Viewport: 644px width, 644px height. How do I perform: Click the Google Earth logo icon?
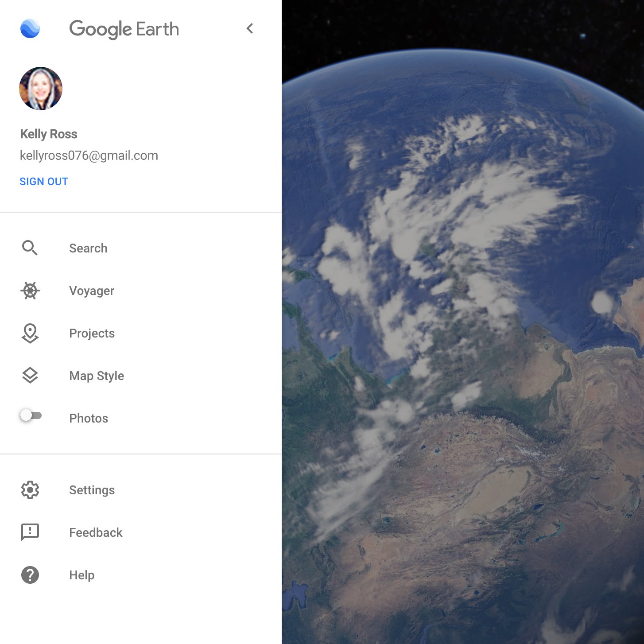point(30,29)
